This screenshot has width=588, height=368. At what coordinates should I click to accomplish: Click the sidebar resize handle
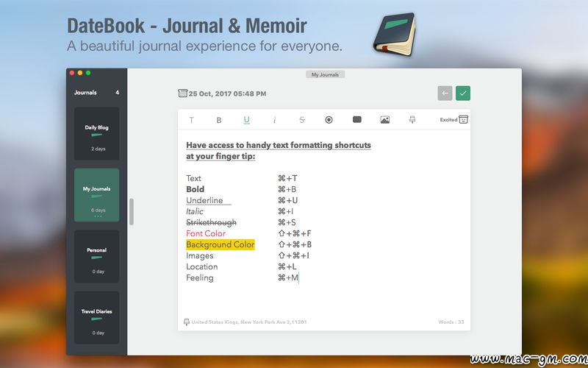pos(132,212)
